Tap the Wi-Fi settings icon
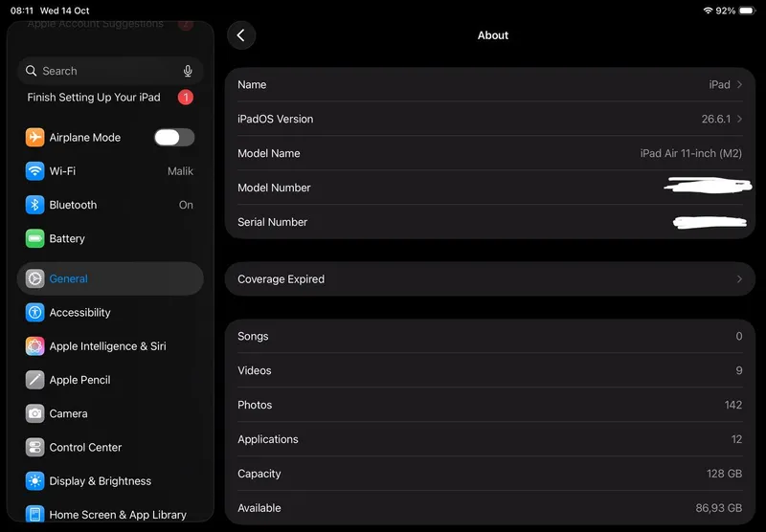Screen dimensions: 766x532 click(x=34, y=171)
